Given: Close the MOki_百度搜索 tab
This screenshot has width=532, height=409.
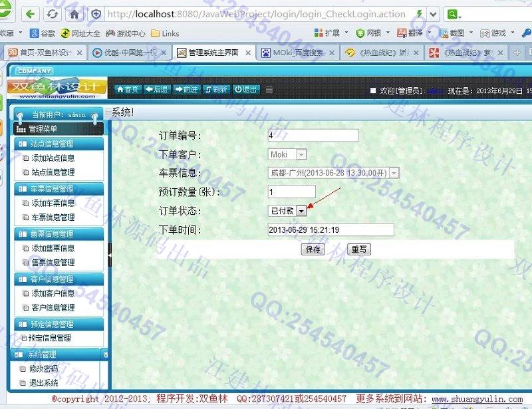Looking at the screenshot, I should (x=332, y=53).
